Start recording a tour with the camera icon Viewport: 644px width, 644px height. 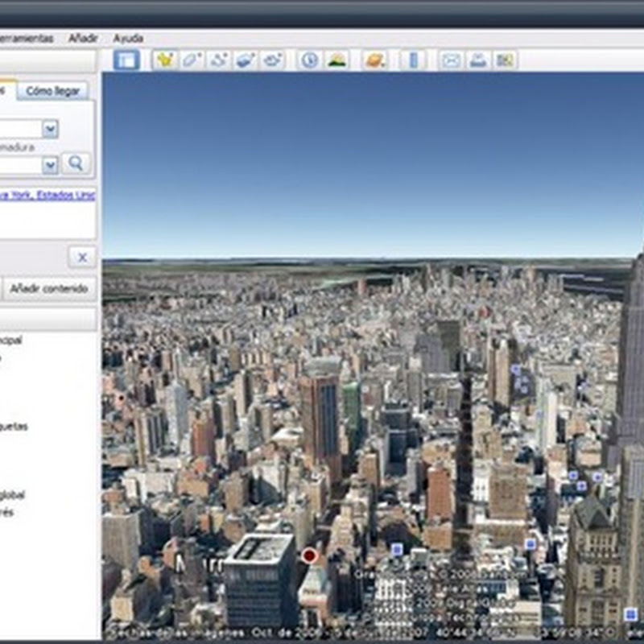click(273, 60)
